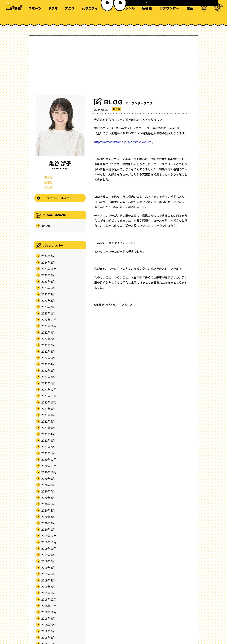Select 2021年4月 in back numbers
Viewport: 227px width, 644px height.
coord(48,434)
